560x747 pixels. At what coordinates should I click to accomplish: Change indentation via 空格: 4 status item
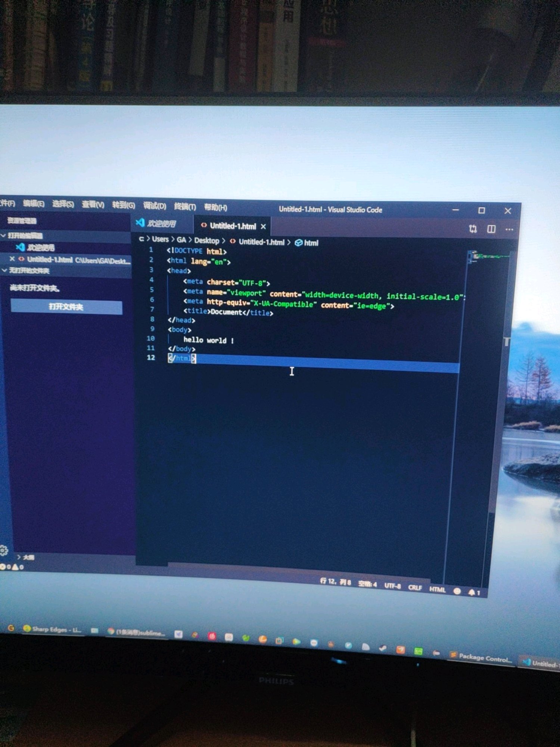point(367,584)
